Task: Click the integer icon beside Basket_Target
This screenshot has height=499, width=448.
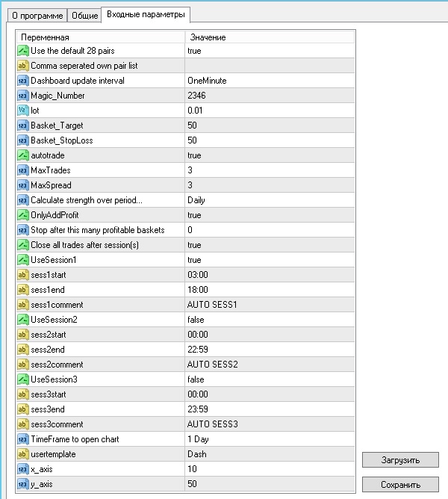Action: (x=23, y=125)
